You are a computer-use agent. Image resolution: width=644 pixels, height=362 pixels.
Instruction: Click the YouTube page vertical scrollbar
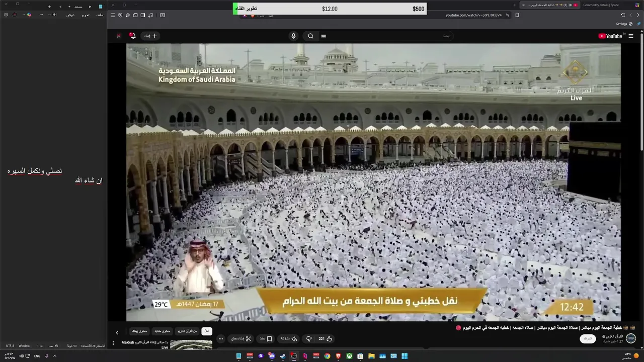point(641,90)
